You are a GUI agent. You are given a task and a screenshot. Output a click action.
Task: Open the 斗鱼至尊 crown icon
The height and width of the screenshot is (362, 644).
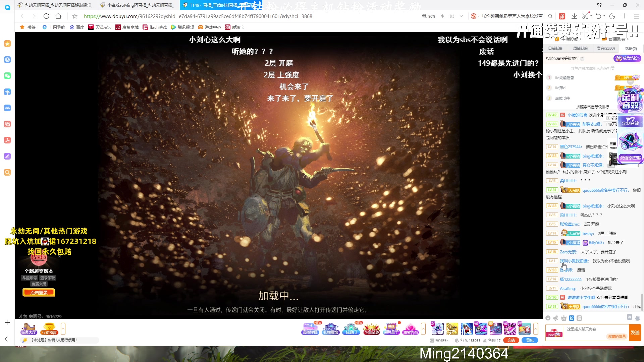coord(372,328)
